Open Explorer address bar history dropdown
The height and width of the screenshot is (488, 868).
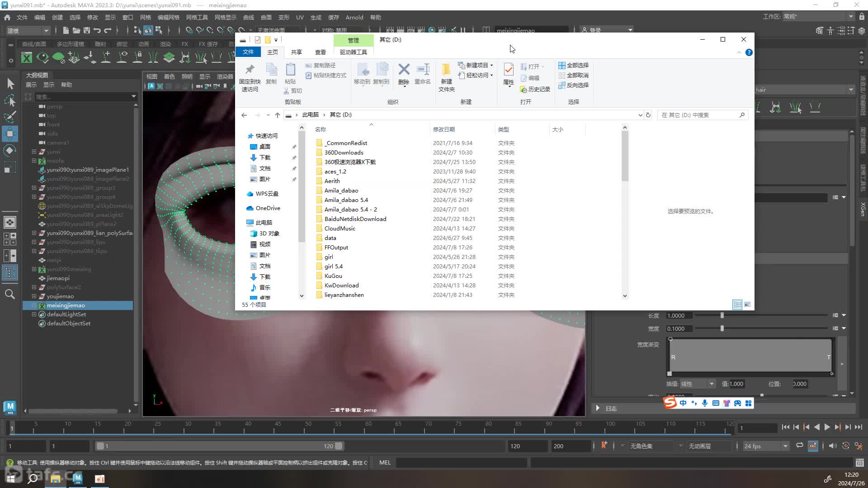click(640, 115)
